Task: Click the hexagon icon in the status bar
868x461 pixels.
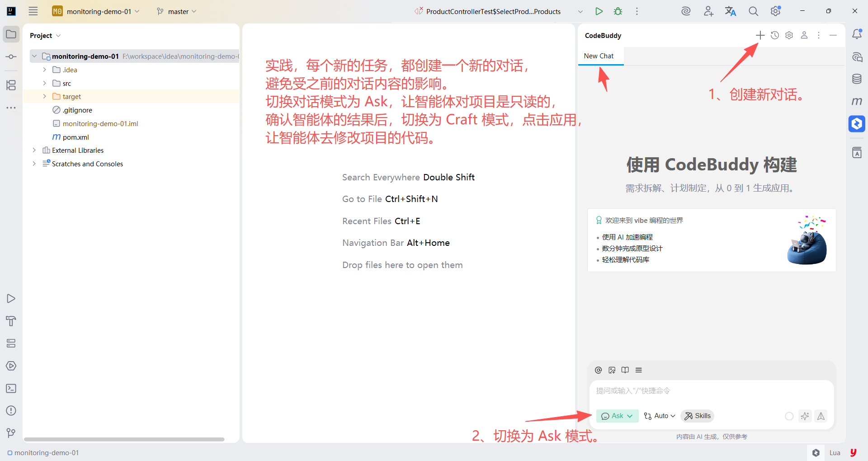Action: [x=816, y=452]
